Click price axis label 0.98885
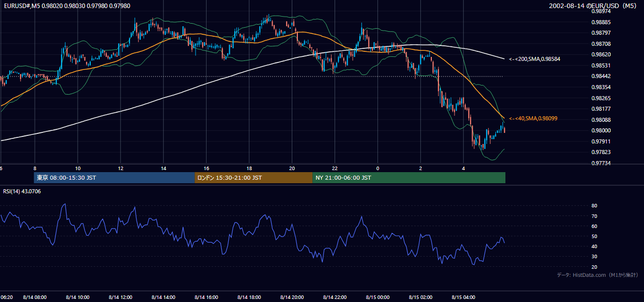 pos(601,22)
